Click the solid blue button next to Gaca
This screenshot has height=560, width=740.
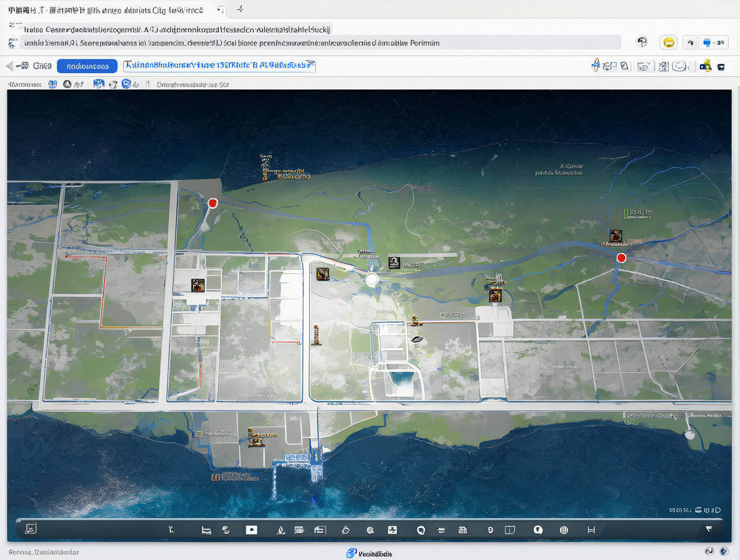87,66
